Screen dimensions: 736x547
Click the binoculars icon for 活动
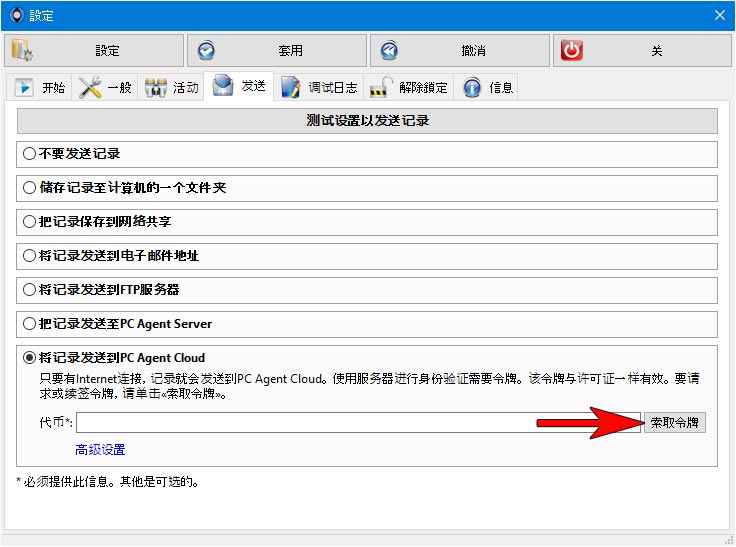click(156, 87)
